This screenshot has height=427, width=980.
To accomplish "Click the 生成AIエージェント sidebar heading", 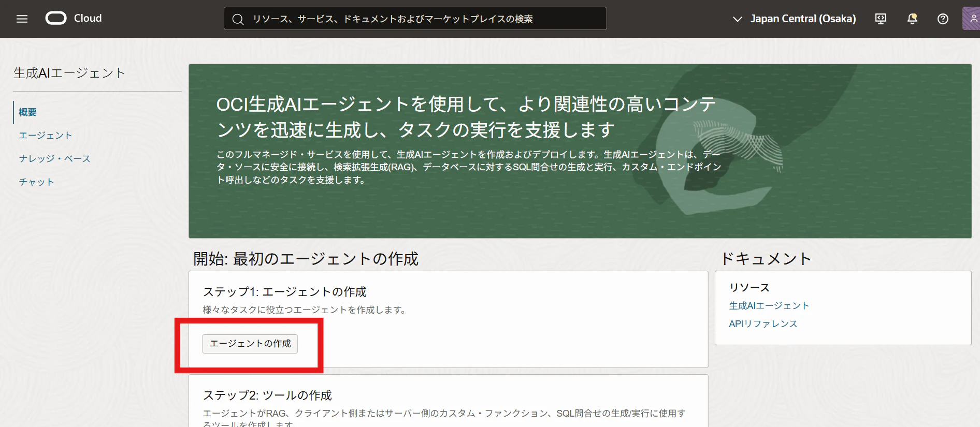I will coord(69,73).
